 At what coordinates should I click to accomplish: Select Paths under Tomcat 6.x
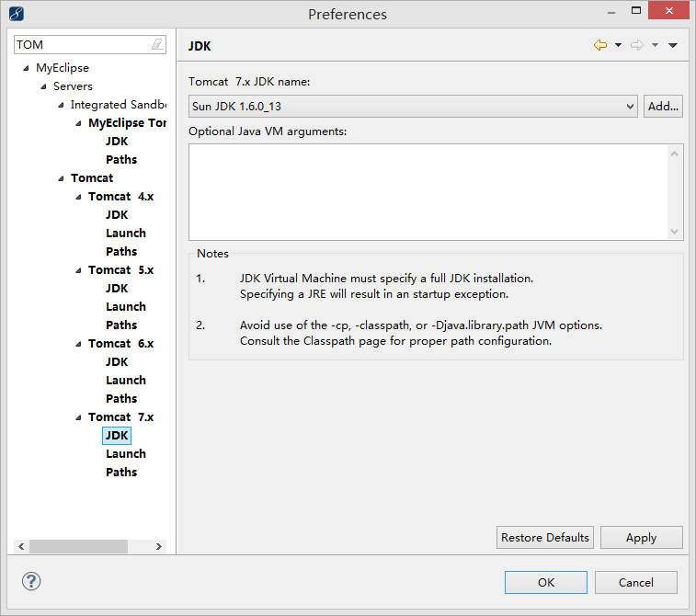[121, 399]
